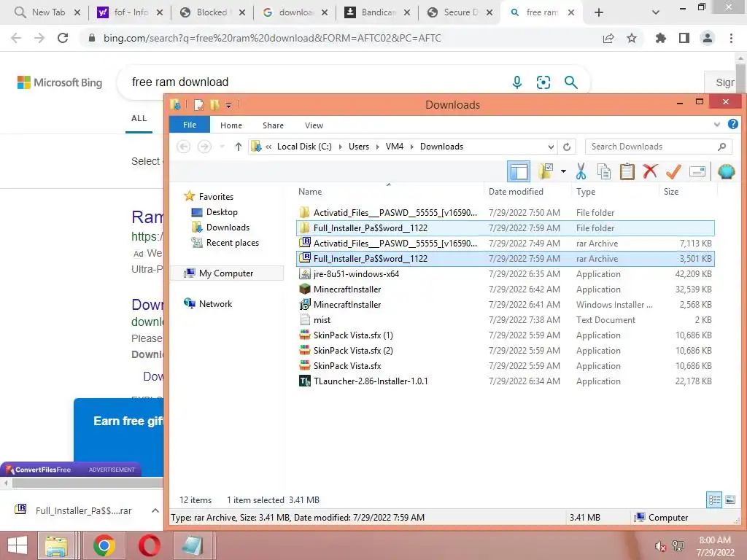Open the Home ribbon tab

click(x=231, y=125)
